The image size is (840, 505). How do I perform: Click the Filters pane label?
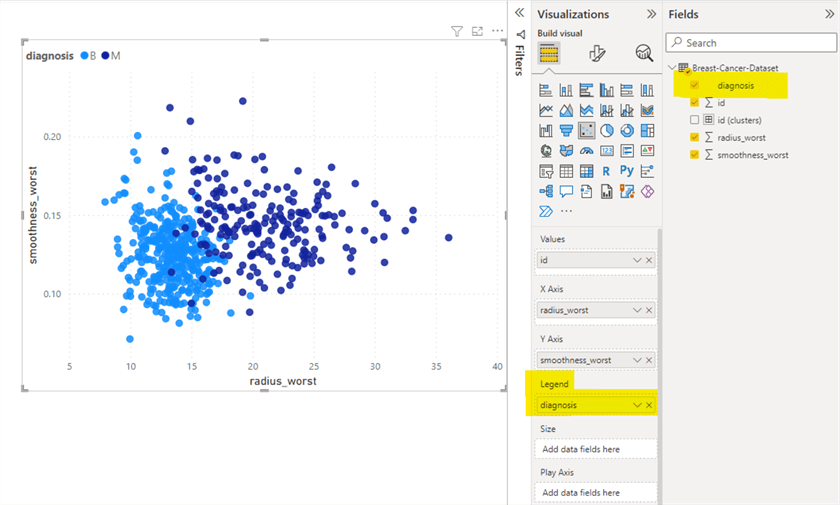[x=519, y=60]
